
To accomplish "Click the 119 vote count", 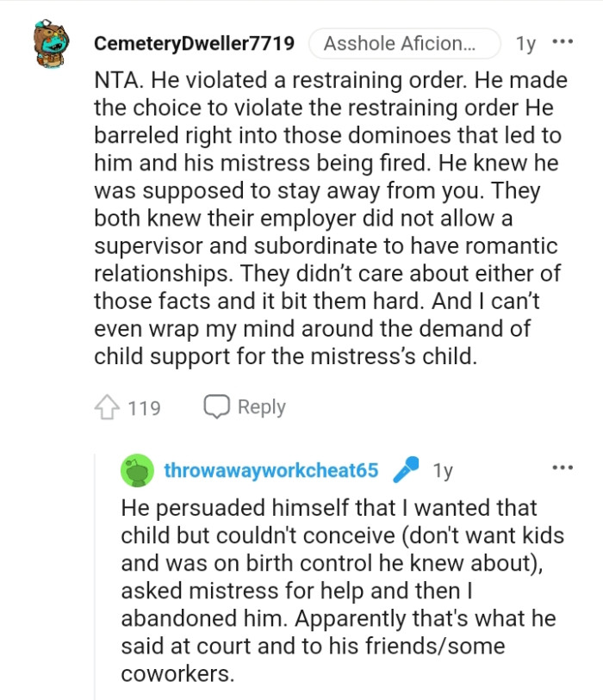I will point(144,407).
